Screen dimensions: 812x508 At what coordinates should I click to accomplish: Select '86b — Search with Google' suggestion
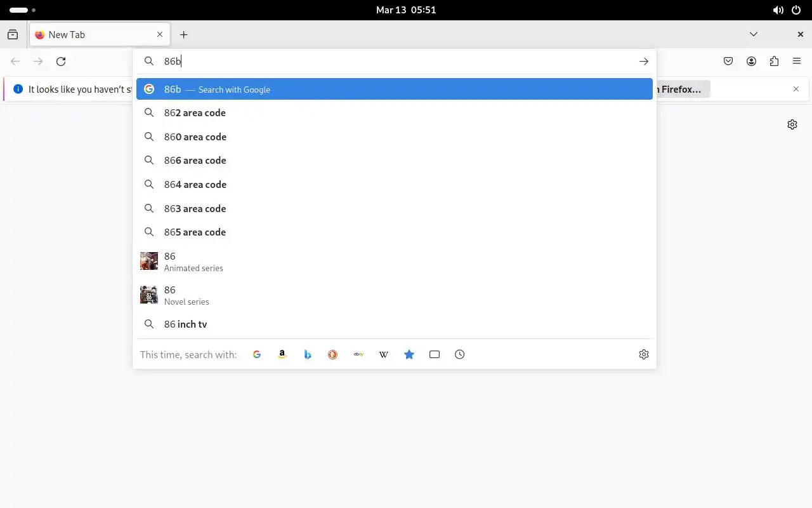click(x=395, y=90)
